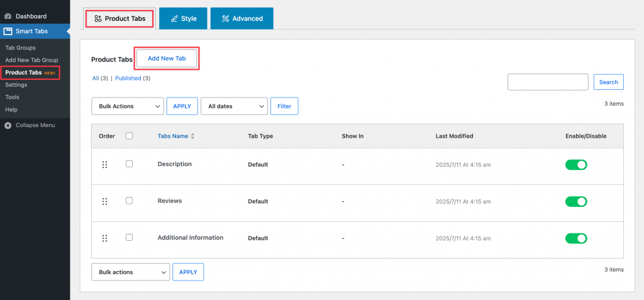The height and width of the screenshot is (300, 644).
Task: Click the Filter button
Action: [284, 106]
